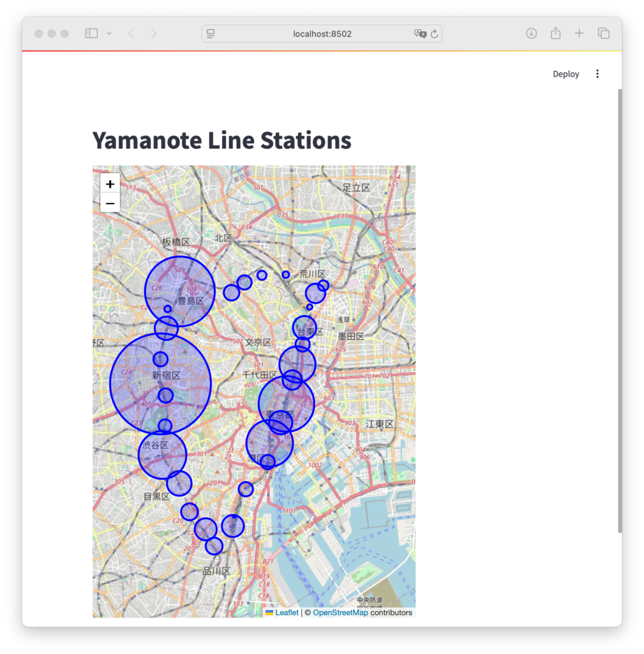The image size is (644, 654).
Task: Expand the sidebar tab group dropdown
Action: [x=109, y=33]
